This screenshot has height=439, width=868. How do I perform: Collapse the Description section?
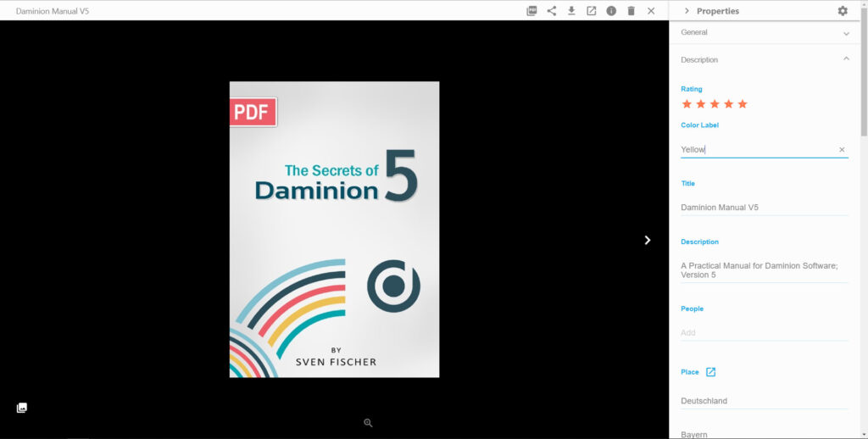[846, 59]
